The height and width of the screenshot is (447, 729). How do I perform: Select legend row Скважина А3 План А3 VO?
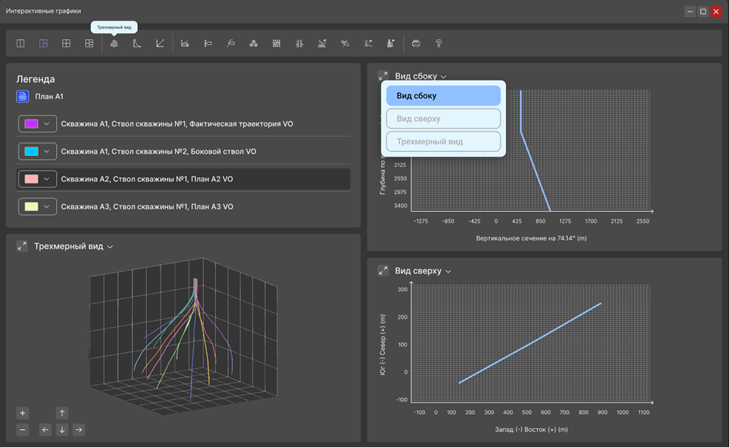183,207
